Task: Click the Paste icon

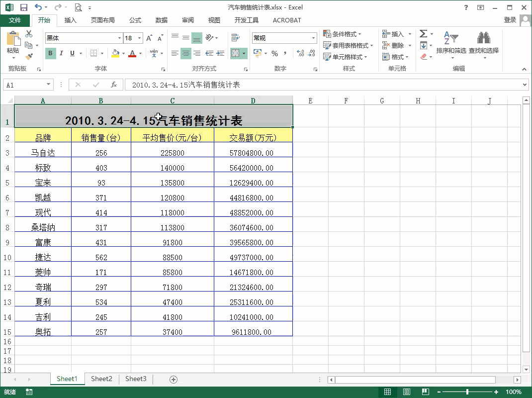Action: pos(13,38)
